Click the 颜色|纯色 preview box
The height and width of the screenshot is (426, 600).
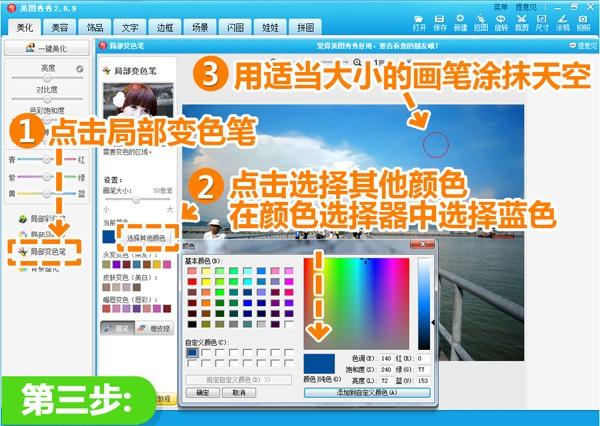(x=319, y=364)
